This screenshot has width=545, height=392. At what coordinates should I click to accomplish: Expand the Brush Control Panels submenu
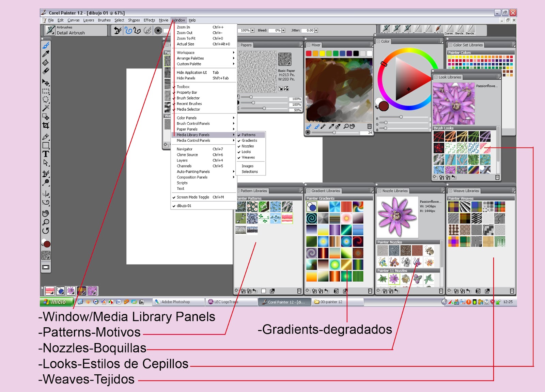(204, 124)
